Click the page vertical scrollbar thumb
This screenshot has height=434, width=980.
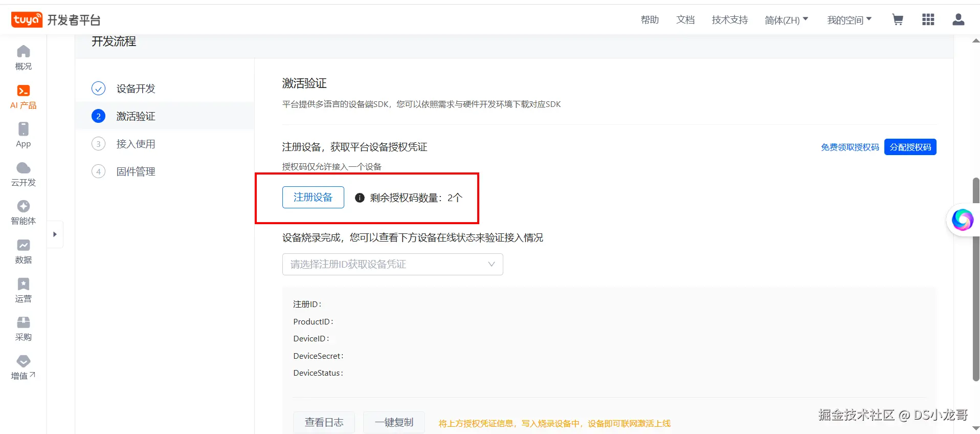[976, 279]
